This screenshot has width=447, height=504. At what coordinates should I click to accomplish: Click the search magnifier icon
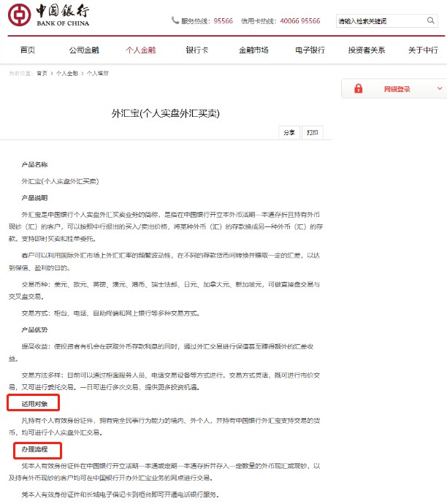click(431, 20)
